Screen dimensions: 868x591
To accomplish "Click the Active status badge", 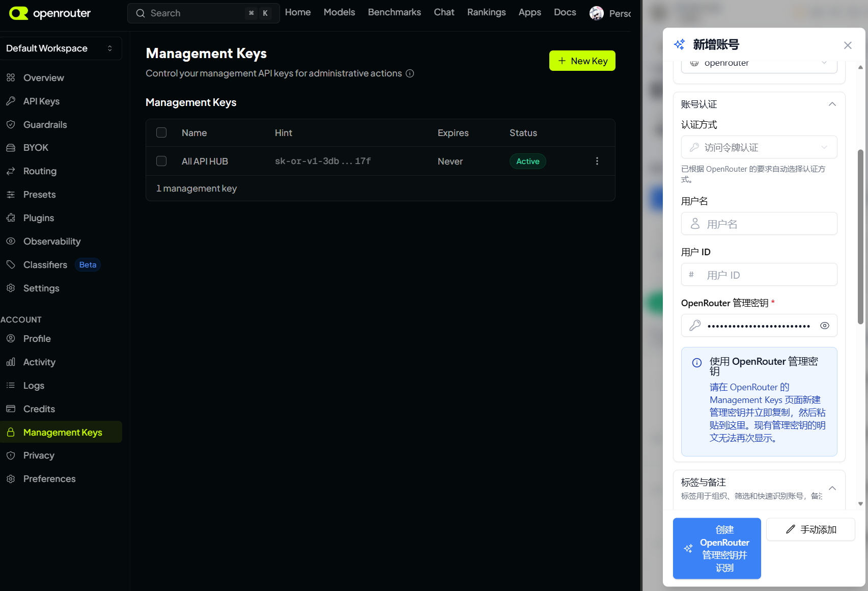I will click(x=528, y=161).
